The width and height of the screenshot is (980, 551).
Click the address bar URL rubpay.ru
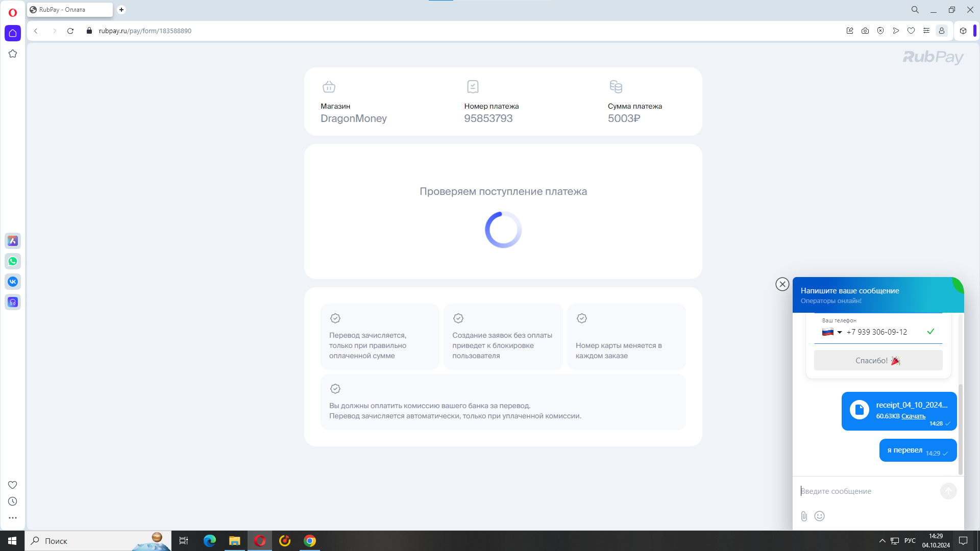[x=145, y=31]
